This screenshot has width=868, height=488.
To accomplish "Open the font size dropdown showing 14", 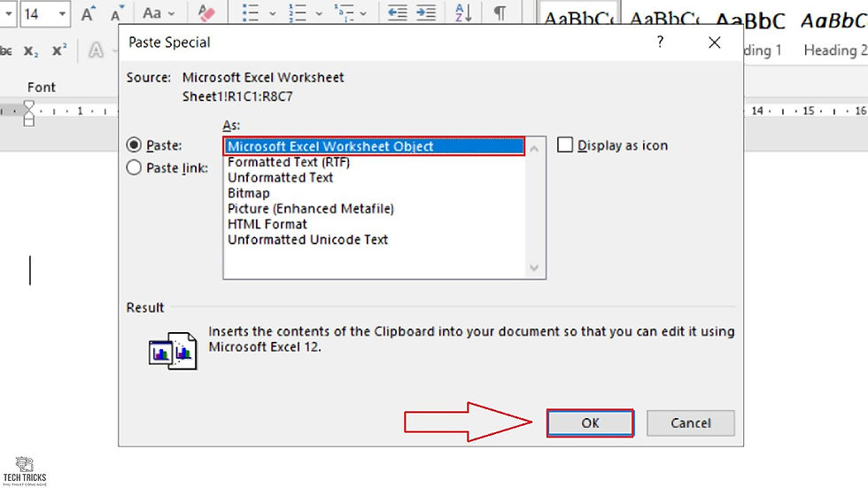I will (62, 13).
